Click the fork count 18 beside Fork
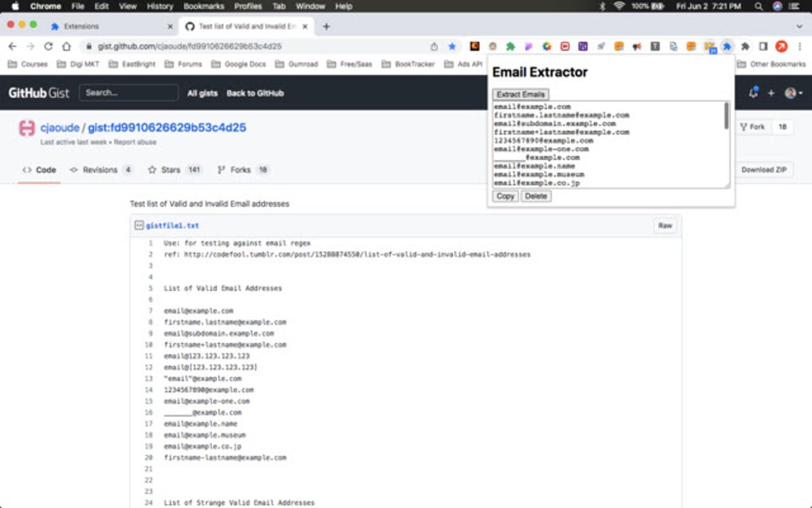Image resolution: width=812 pixels, height=508 pixels. pos(782,127)
